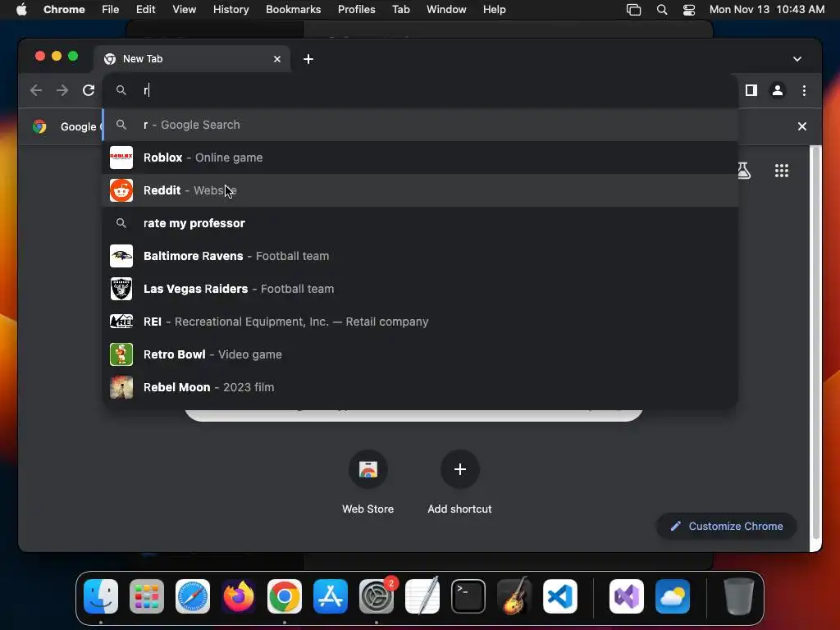Open Visual Studio from the Dock
This screenshot has height=630, width=840.
pos(626,596)
